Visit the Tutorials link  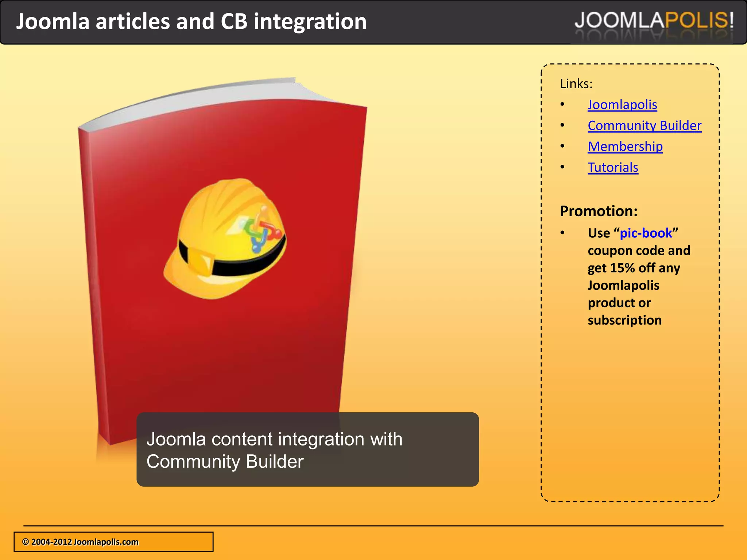(613, 168)
